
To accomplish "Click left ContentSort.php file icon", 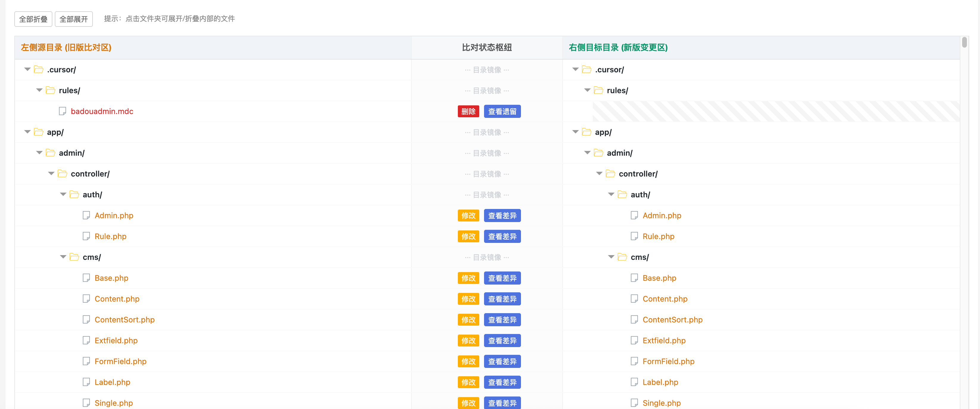I will [86, 320].
